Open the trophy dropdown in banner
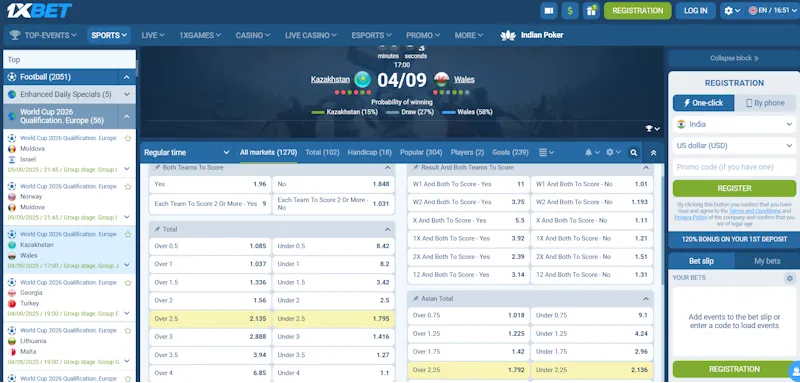The height and width of the screenshot is (383, 800). coord(653,129)
